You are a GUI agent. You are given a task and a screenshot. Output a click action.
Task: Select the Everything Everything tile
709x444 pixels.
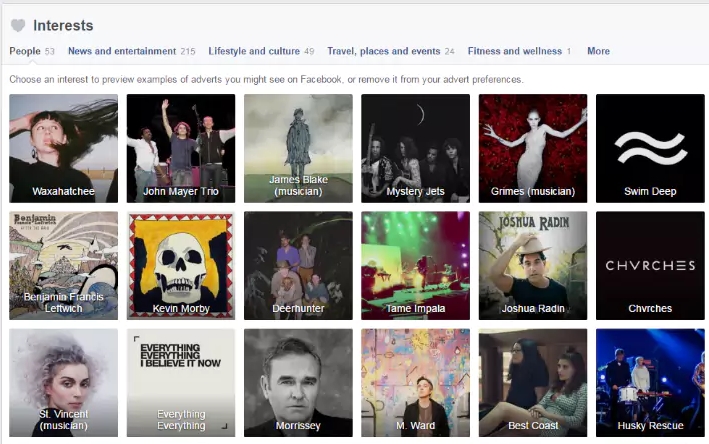coord(181,383)
